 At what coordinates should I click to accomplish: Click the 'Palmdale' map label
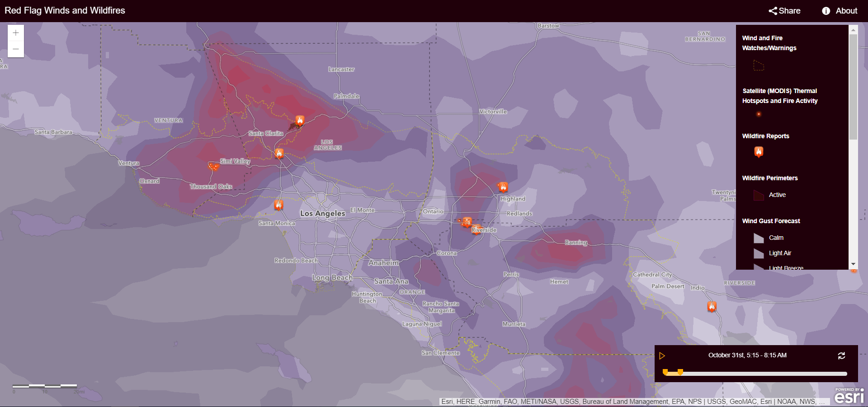[346, 96]
